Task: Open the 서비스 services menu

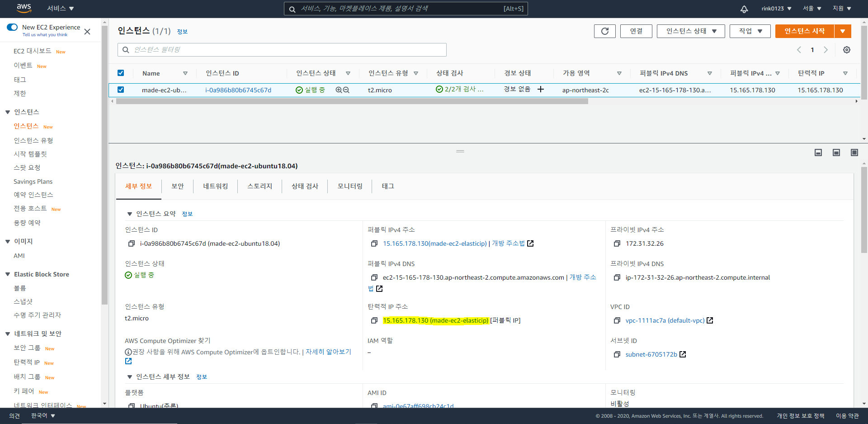Action: (x=61, y=9)
